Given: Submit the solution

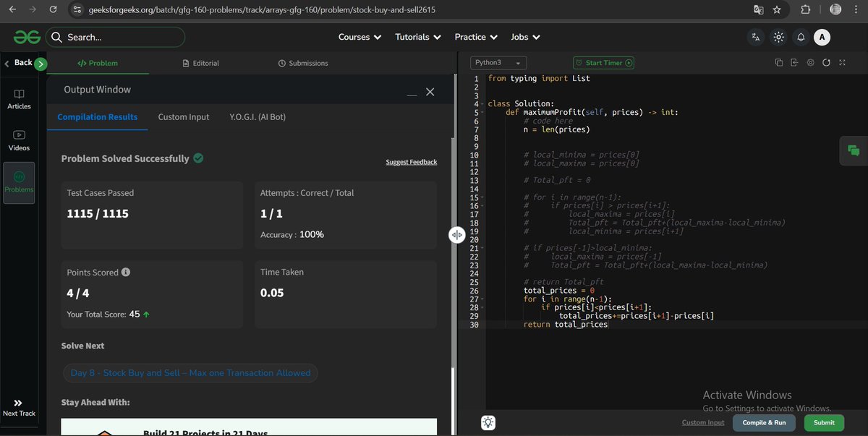Looking at the screenshot, I should pos(824,422).
